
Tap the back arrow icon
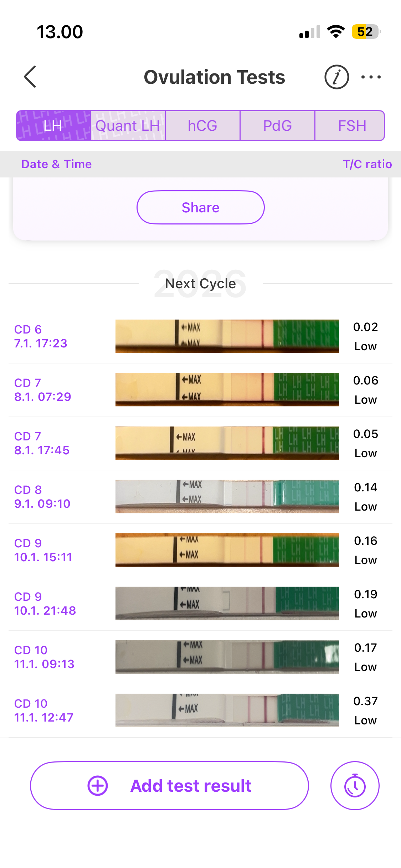pyautogui.click(x=30, y=77)
